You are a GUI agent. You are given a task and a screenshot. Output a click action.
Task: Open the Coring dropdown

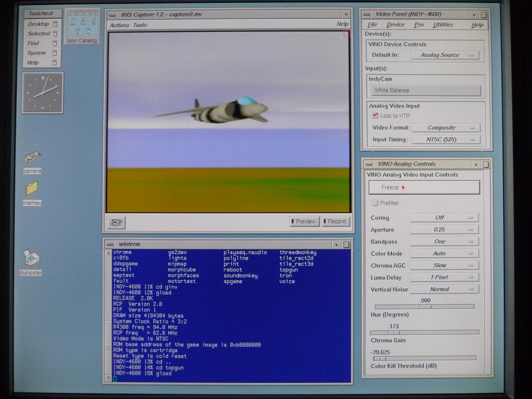coord(444,218)
